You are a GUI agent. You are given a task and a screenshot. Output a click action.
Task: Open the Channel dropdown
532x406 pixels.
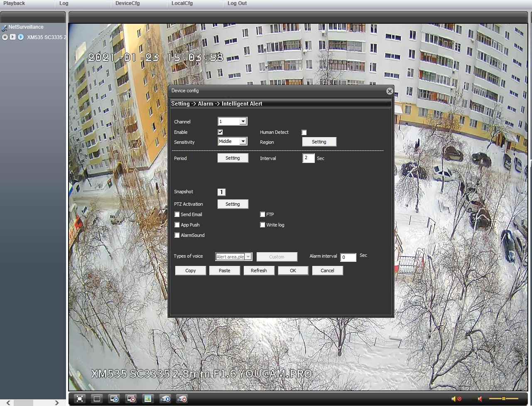[x=243, y=121]
